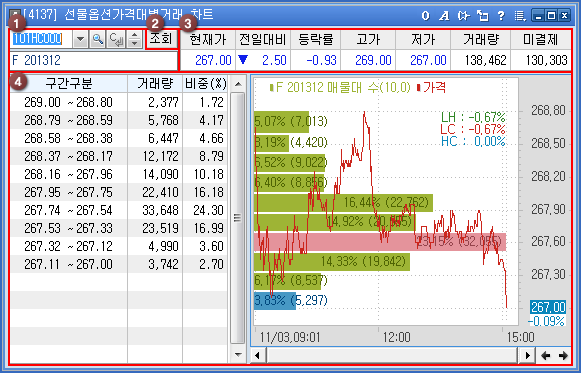Open the instrument code dropdown arrow
The image size is (581, 373).
[80, 39]
